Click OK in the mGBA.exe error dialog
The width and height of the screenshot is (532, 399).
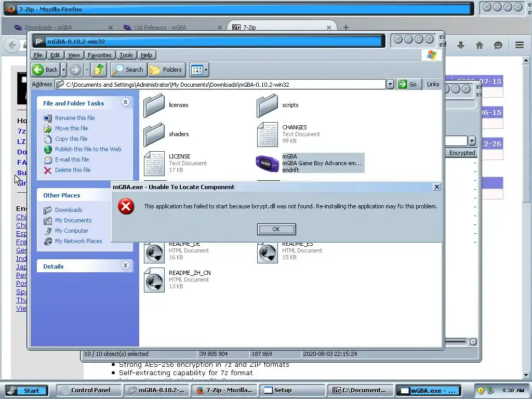pos(276,229)
